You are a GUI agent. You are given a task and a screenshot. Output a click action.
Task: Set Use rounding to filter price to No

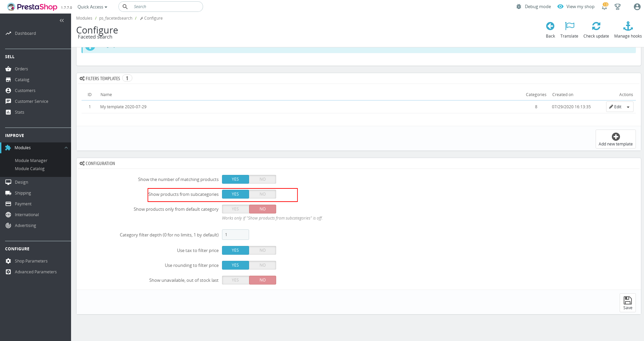pyautogui.click(x=263, y=265)
